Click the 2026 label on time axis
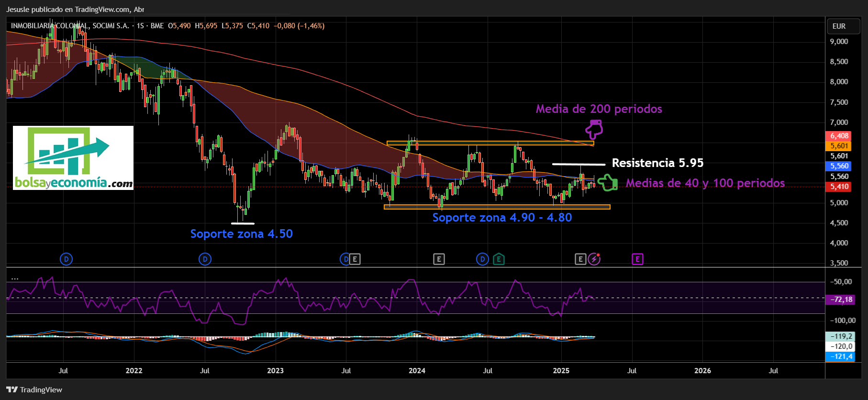 pyautogui.click(x=702, y=371)
